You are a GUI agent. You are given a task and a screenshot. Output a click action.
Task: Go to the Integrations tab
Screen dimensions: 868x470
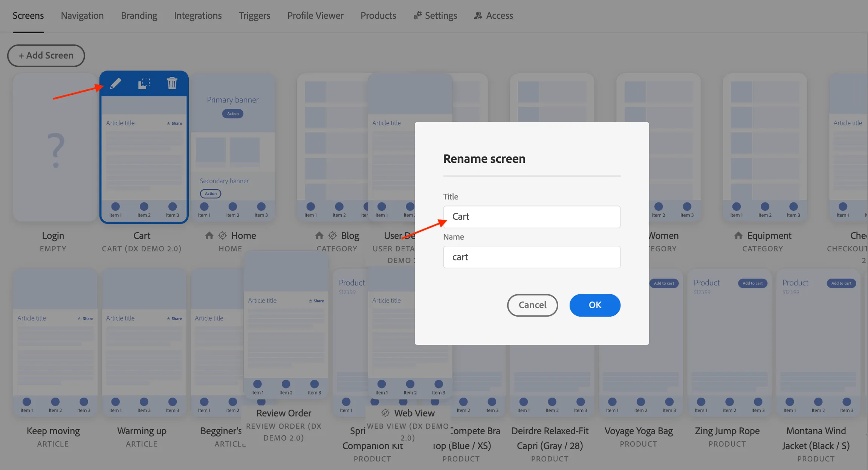coord(198,15)
